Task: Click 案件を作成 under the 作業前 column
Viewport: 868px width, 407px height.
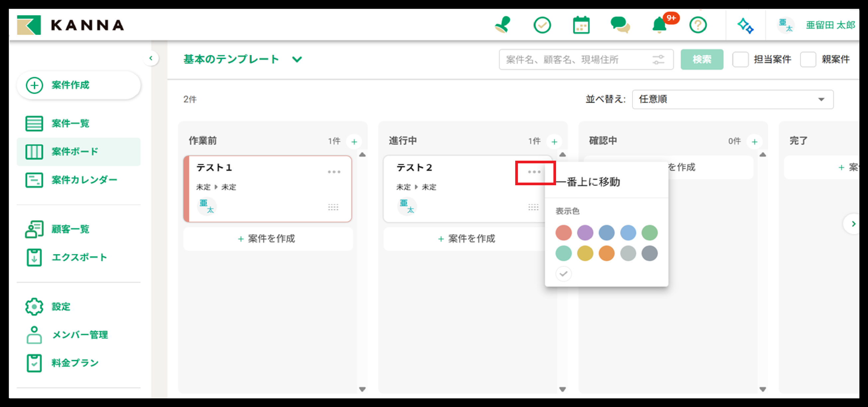Action: (x=267, y=239)
